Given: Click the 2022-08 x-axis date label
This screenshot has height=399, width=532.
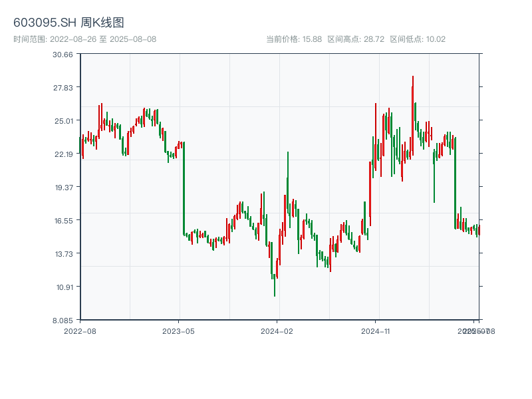Looking at the screenshot, I should click(80, 331).
